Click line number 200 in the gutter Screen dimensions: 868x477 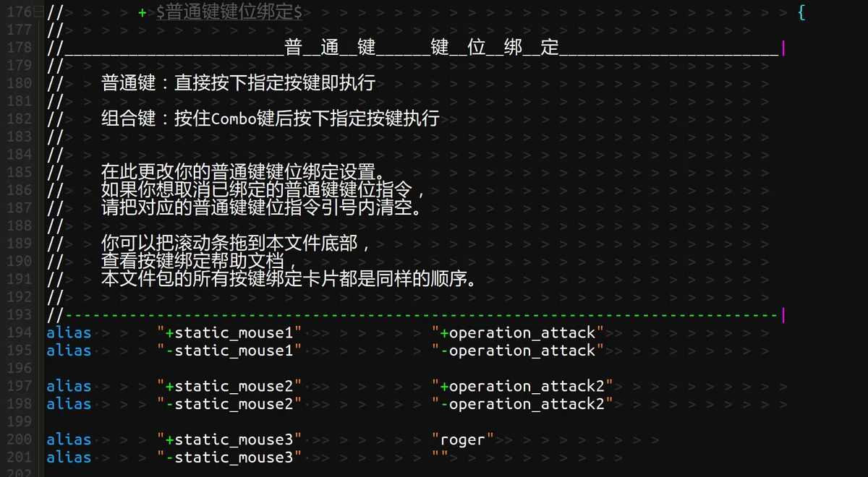pyautogui.click(x=20, y=439)
